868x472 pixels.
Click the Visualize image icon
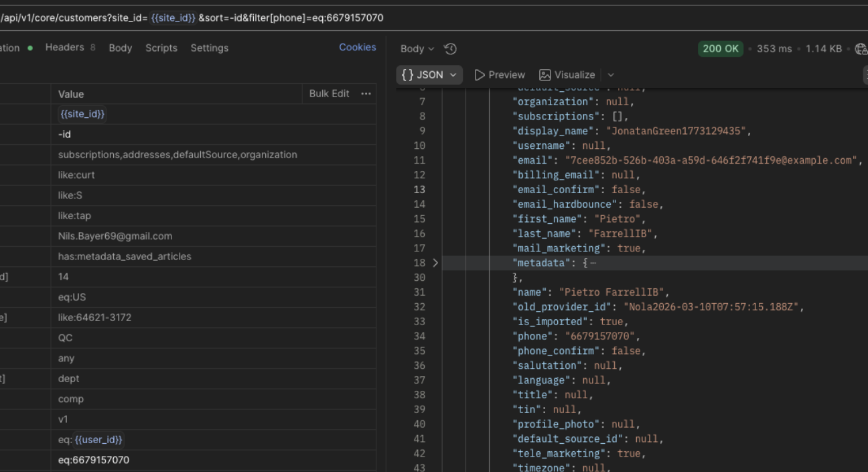coord(545,75)
